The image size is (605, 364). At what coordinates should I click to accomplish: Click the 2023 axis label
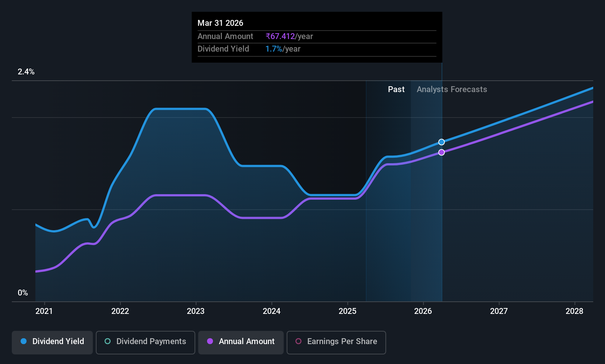pyautogui.click(x=196, y=311)
